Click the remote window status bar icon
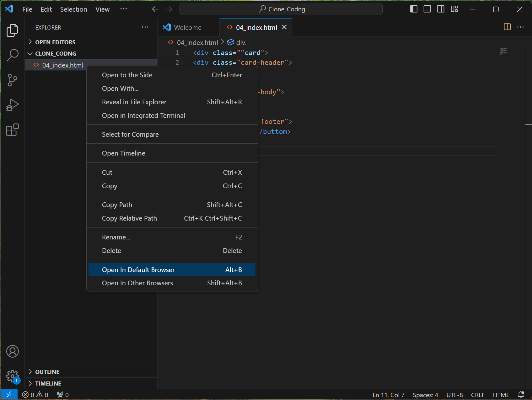 click(9, 395)
